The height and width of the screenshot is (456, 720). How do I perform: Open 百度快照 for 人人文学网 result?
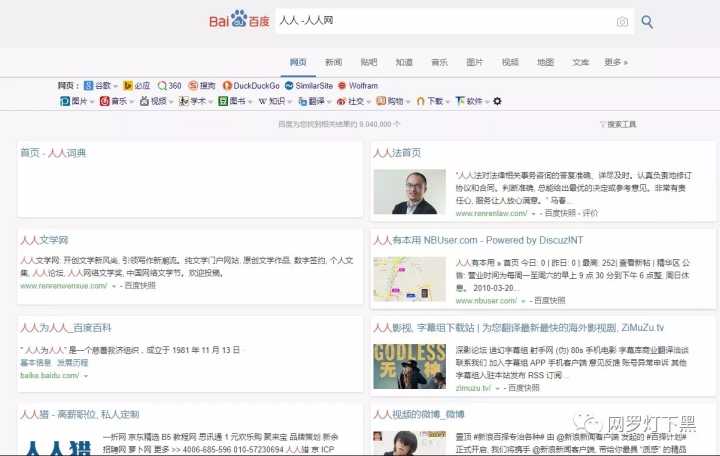click(140, 286)
